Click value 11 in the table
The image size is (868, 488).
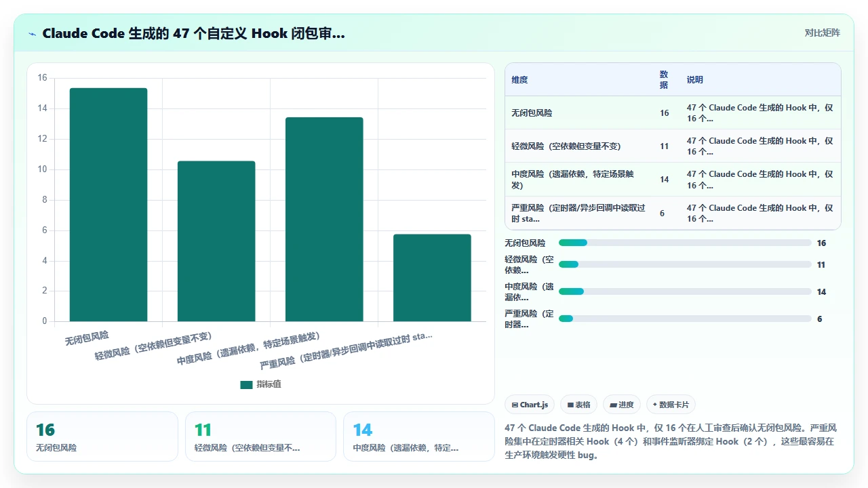pos(664,146)
